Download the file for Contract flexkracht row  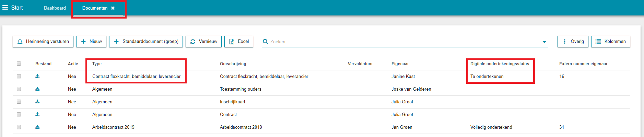click(37, 76)
